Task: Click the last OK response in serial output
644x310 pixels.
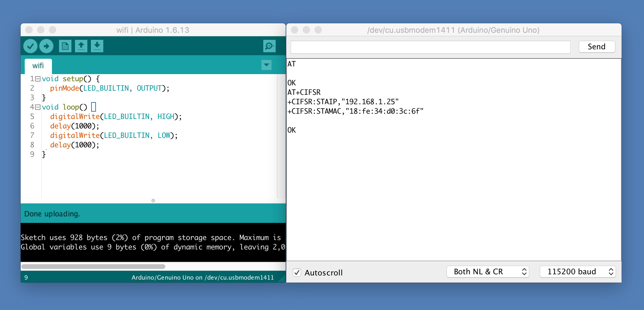Action: (x=292, y=130)
